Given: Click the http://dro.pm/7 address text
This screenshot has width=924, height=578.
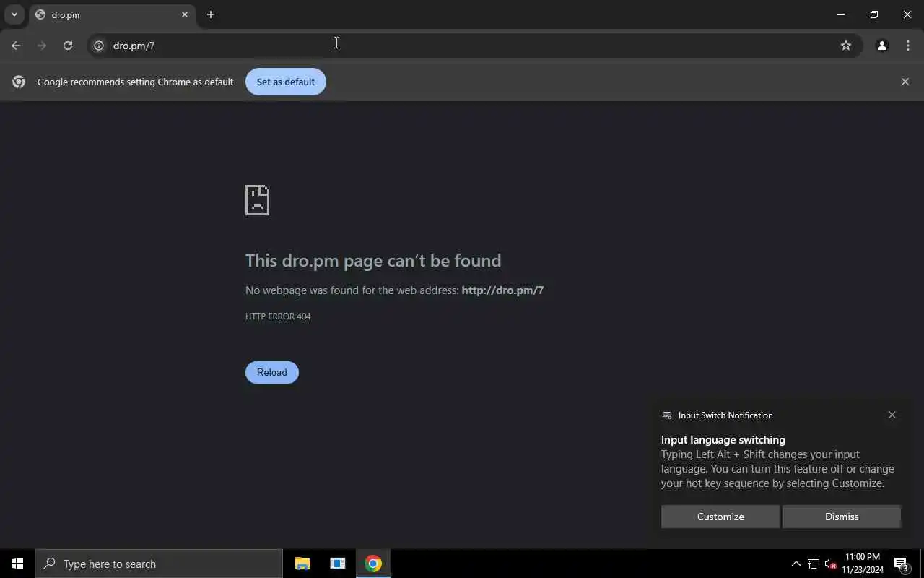Looking at the screenshot, I should point(502,290).
